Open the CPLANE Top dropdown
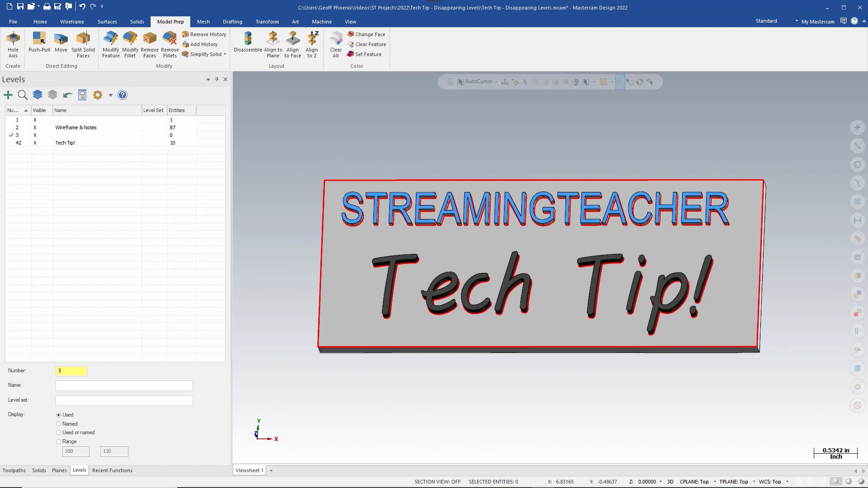 point(715,482)
